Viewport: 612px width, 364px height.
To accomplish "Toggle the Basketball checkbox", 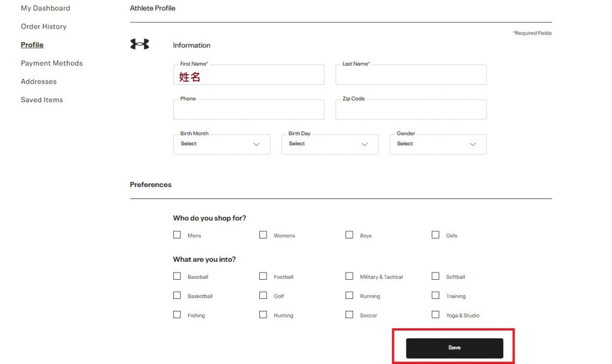I will point(177,295).
